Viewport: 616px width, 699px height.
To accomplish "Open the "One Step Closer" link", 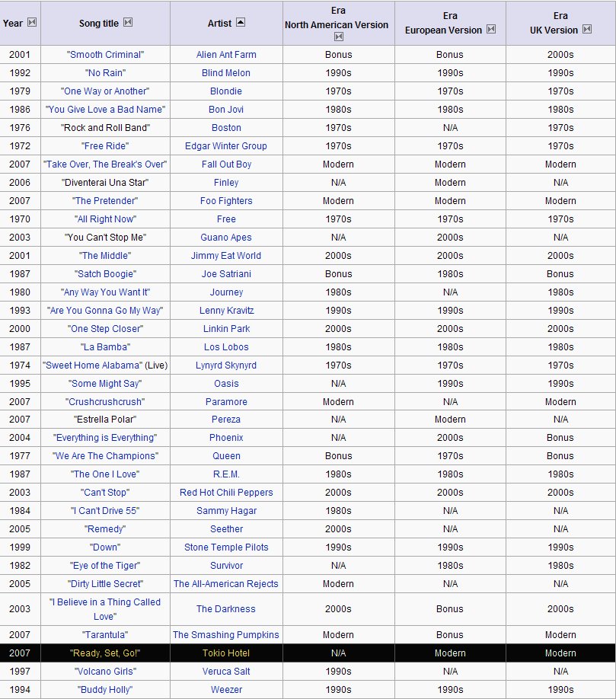I will 105,328.
